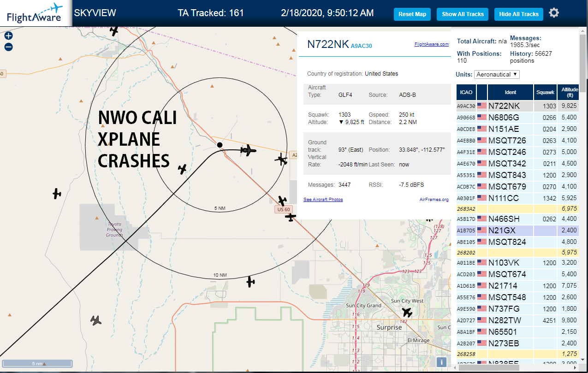This screenshot has width=588, height=373.
Task: Select the N21714 aircraft row
Action: click(x=517, y=286)
